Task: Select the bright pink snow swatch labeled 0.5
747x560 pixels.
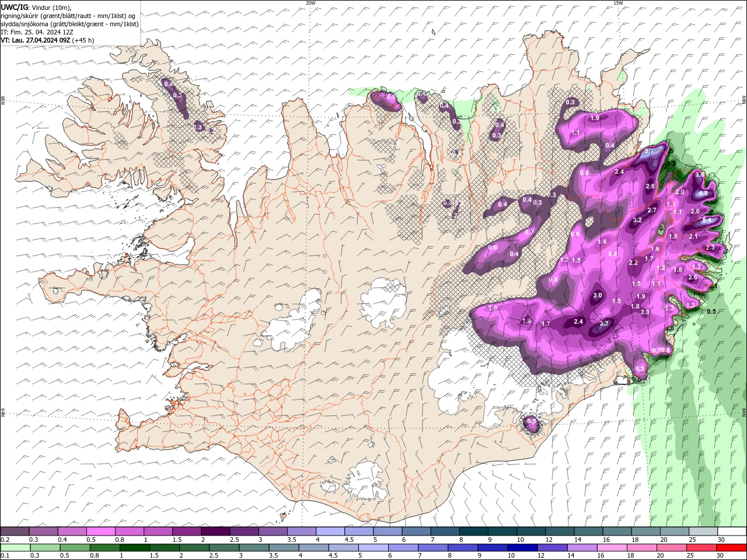Action: 101,531
